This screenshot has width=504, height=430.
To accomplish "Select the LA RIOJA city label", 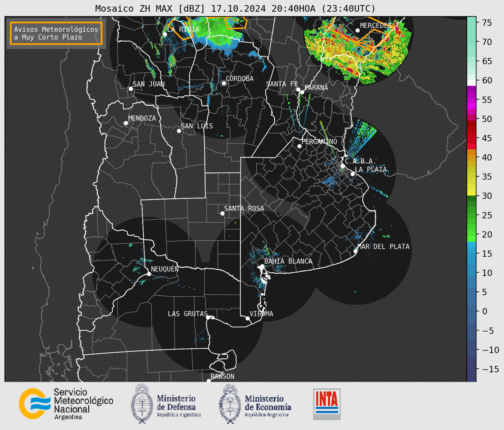I will [x=183, y=29].
